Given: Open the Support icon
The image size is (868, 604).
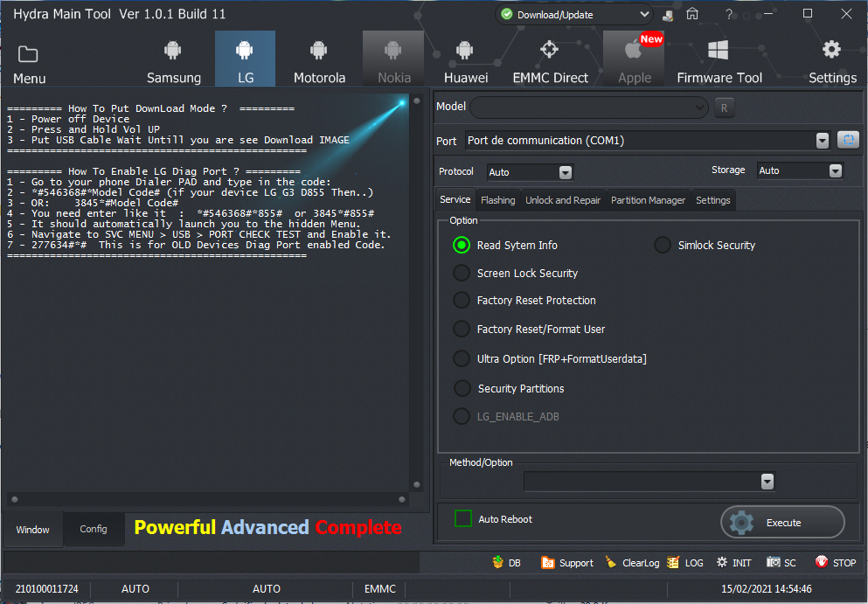Looking at the screenshot, I should click(x=547, y=562).
